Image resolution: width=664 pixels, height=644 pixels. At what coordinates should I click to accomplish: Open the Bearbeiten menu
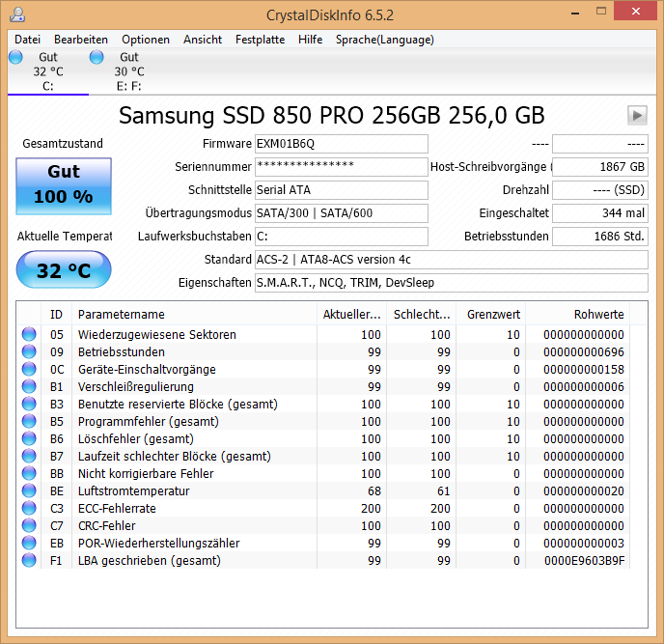(81, 40)
